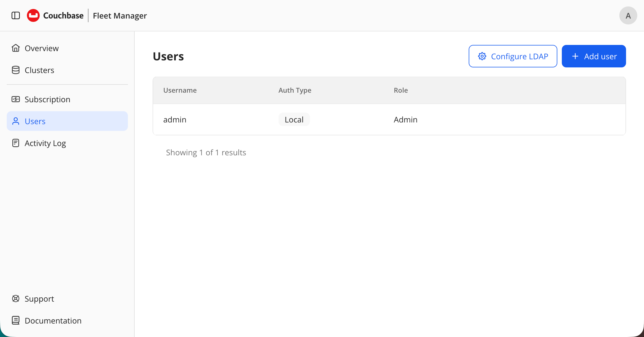Click the plus icon in Add user
The width and height of the screenshot is (644, 337).
click(x=575, y=56)
